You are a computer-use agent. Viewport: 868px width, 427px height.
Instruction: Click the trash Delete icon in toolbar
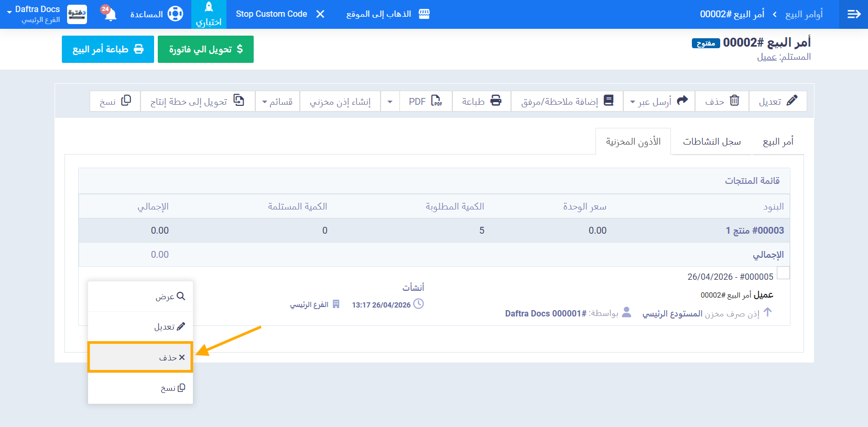734,101
